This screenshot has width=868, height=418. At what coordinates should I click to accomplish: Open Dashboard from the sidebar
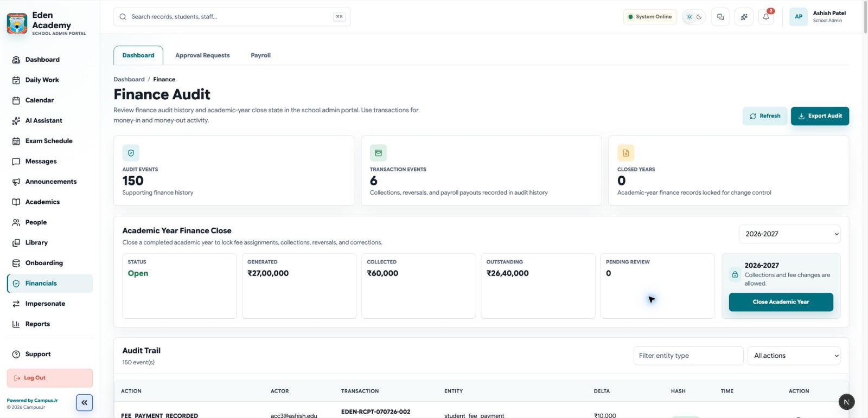(x=49, y=60)
